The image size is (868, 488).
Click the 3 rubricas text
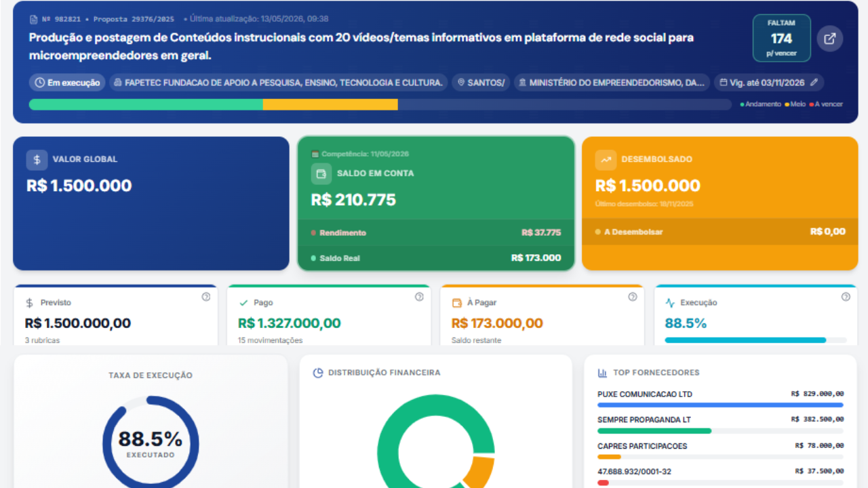(43, 340)
